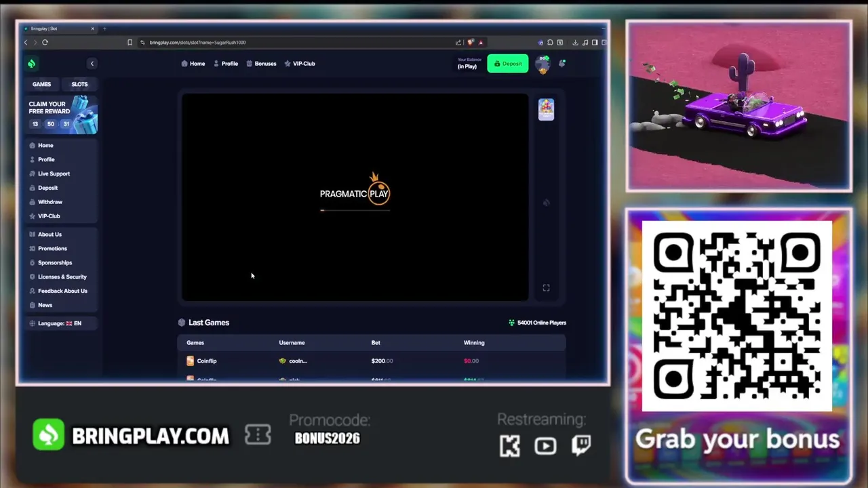The height and width of the screenshot is (488, 868).
Task: Click the browser back arrow
Action: point(26,42)
